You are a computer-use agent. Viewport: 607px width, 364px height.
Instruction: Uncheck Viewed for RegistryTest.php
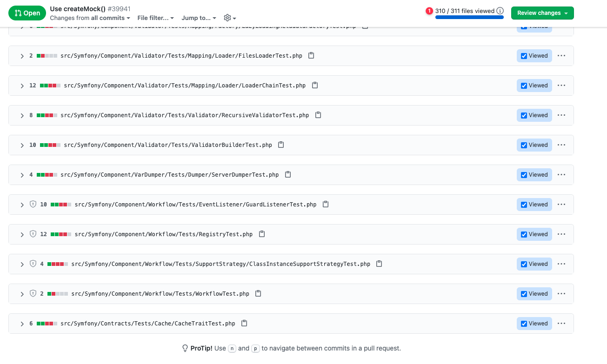(524, 234)
